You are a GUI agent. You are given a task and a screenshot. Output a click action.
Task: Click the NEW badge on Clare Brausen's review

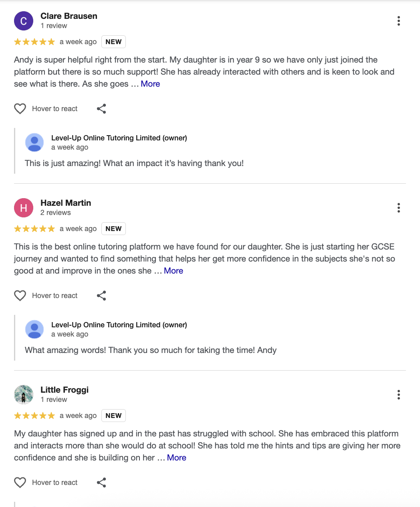[113, 42]
